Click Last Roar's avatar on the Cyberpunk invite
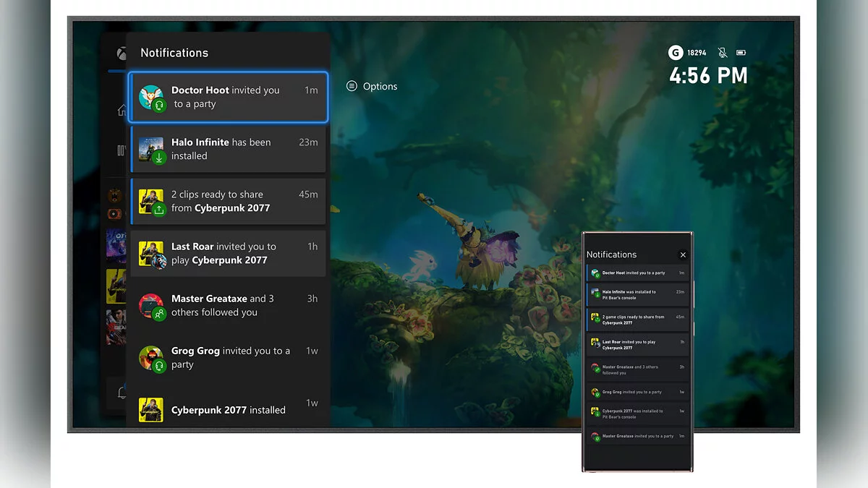 click(x=159, y=262)
